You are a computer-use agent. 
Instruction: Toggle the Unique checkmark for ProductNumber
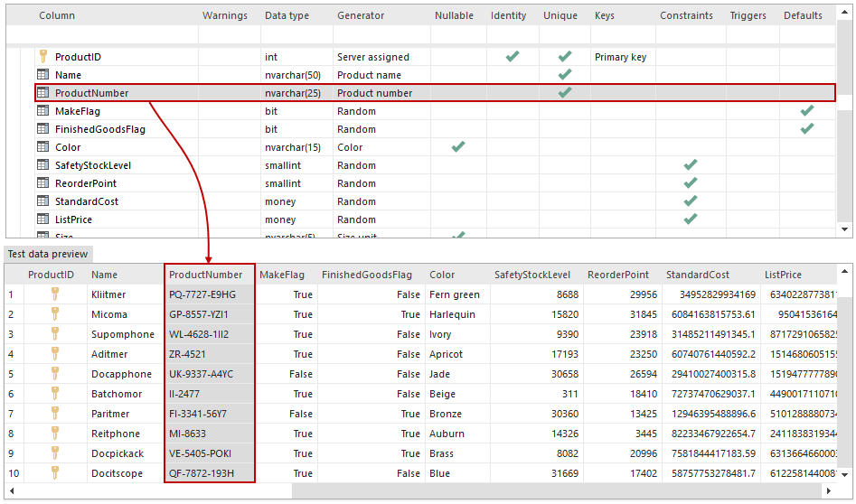click(x=565, y=93)
